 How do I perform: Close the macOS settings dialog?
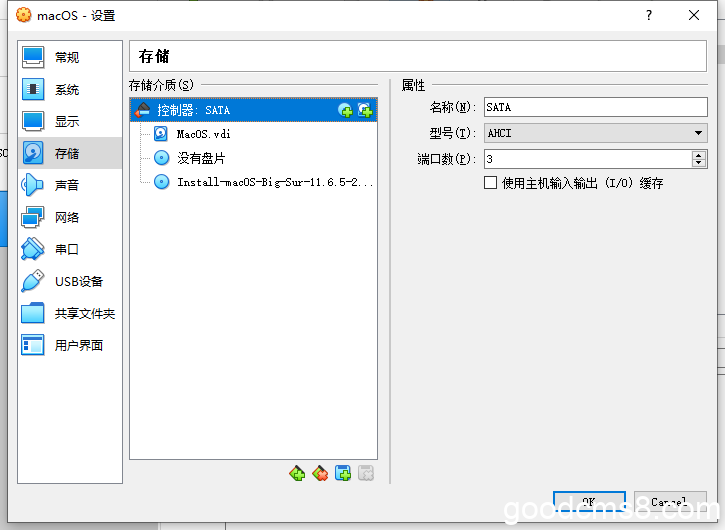694,15
